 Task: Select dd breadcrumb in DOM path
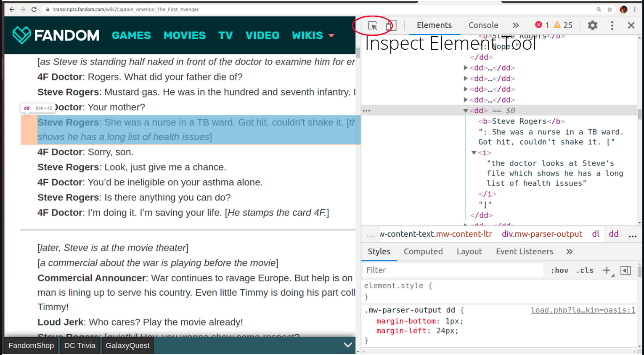[x=614, y=234]
